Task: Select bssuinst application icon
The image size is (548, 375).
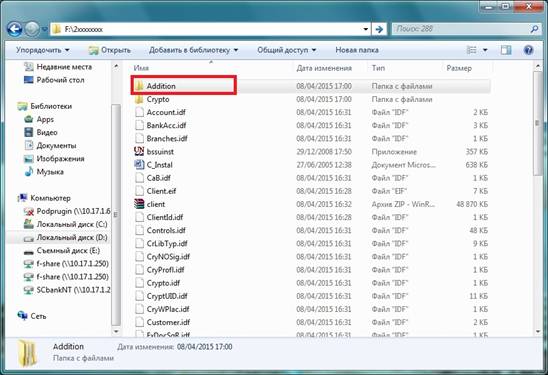Action: pyautogui.click(x=139, y=152)
